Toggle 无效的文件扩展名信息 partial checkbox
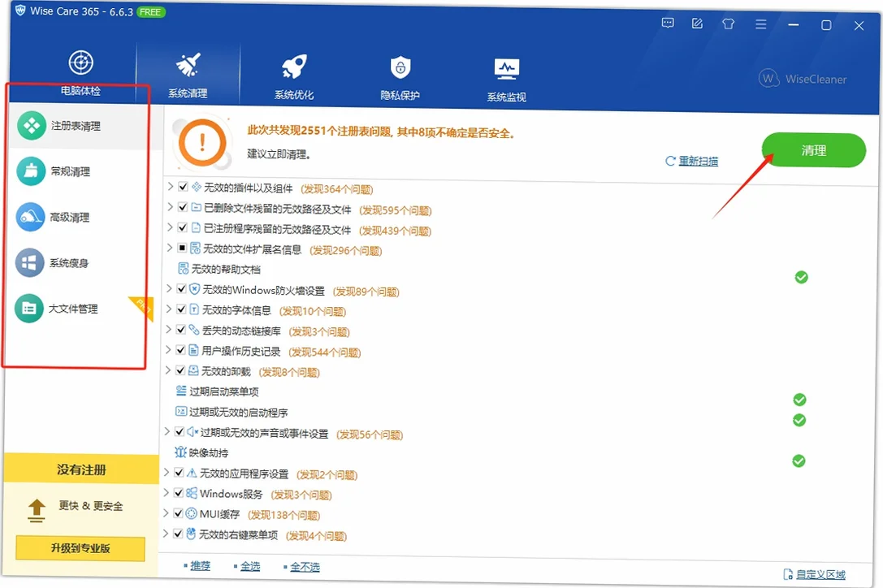 click(x=182, y=247)
